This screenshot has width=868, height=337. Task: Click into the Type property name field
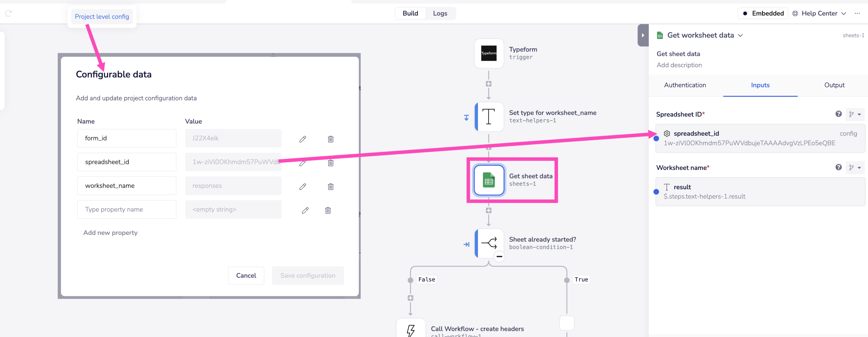(x=127, y=209)
